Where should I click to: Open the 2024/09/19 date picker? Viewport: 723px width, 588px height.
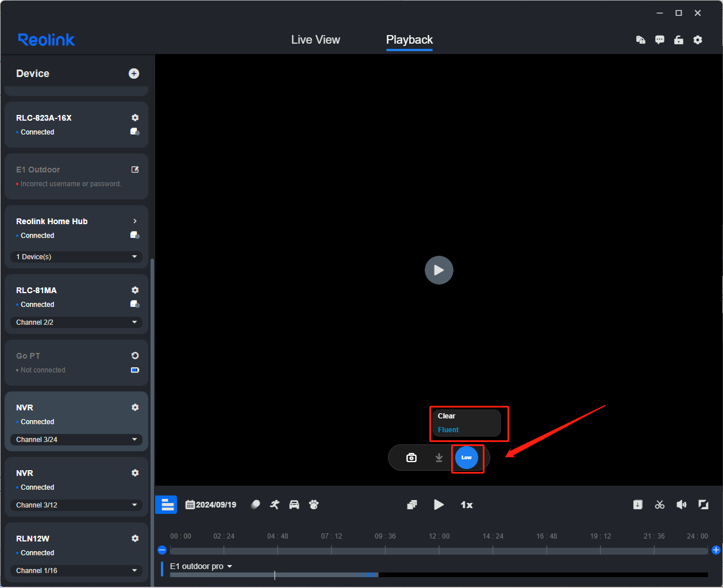(x=211, y=505)
